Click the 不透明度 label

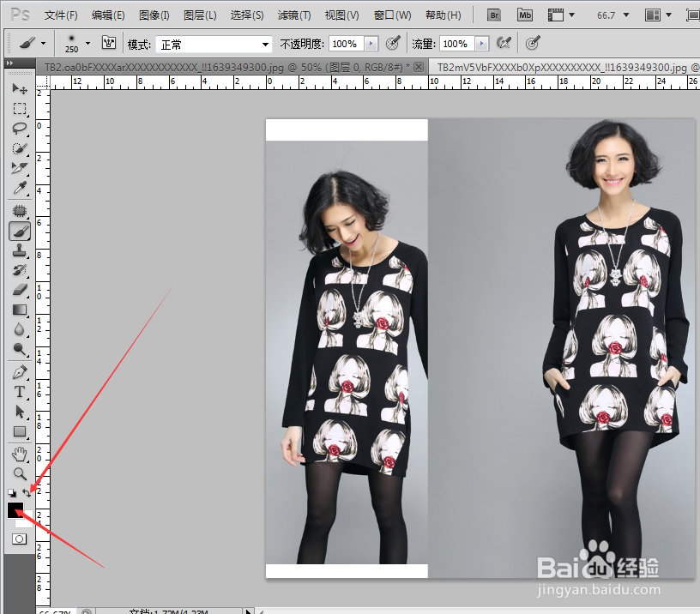(301, 44)
